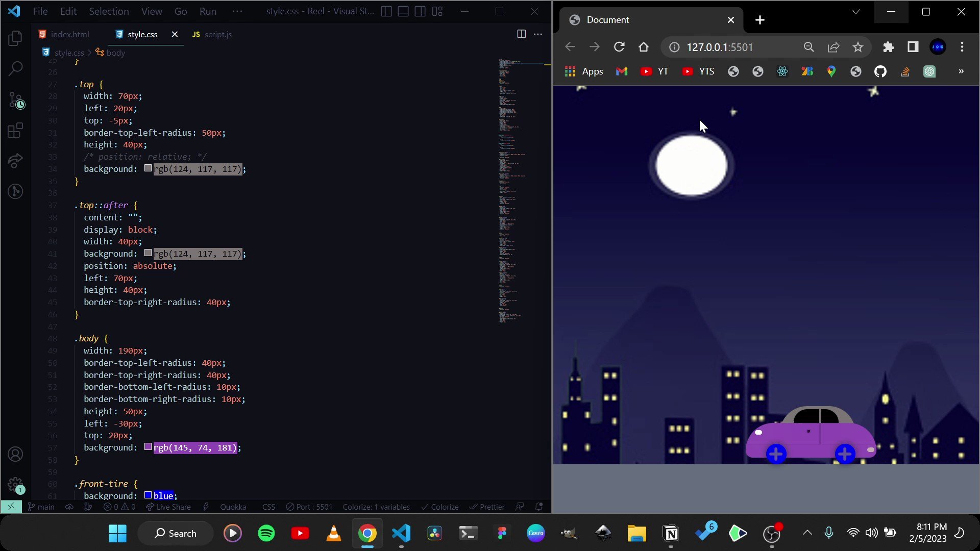
Task: Expand hidden menus with the ellipsis
Action: click(237, 11)
